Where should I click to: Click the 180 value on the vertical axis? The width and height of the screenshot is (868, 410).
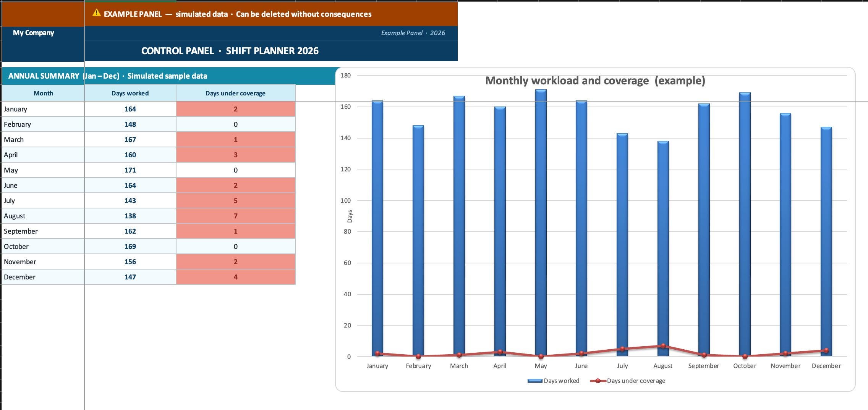[x=345, y=76]
